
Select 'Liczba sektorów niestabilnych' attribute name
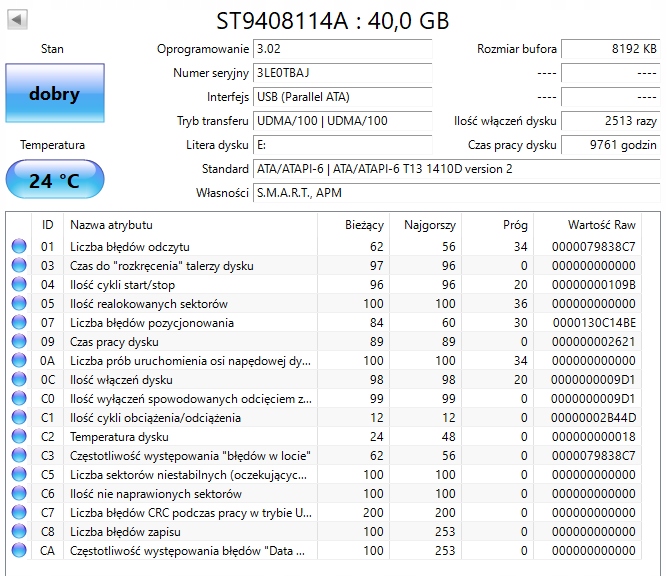[188, 475]
